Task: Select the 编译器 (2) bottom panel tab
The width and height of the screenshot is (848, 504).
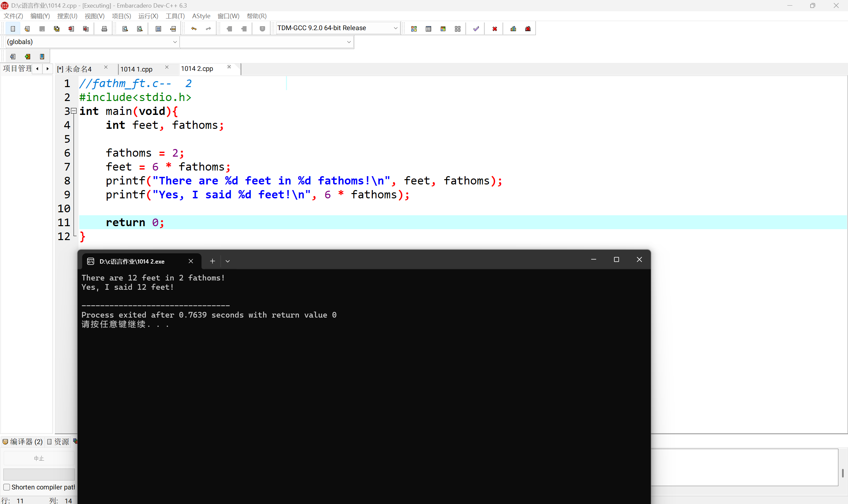Action: pos(23,441)
